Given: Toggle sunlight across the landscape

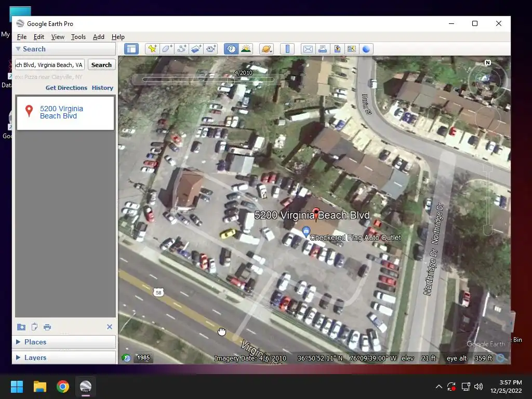Looking at the screenshot, I should pyautogui.click(x=246, y=49).
